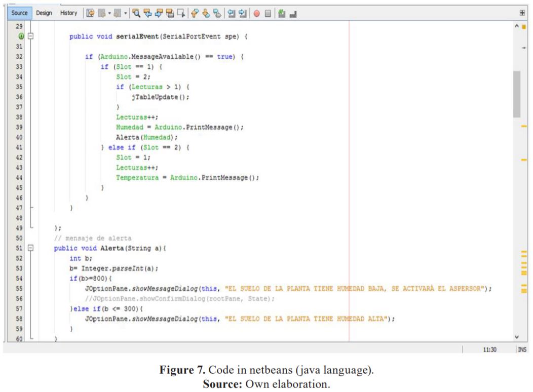This screenshot has height=392, width=533.
Task: Open the back-history dropdown arrow in toolbar
Action: [109, 14]
